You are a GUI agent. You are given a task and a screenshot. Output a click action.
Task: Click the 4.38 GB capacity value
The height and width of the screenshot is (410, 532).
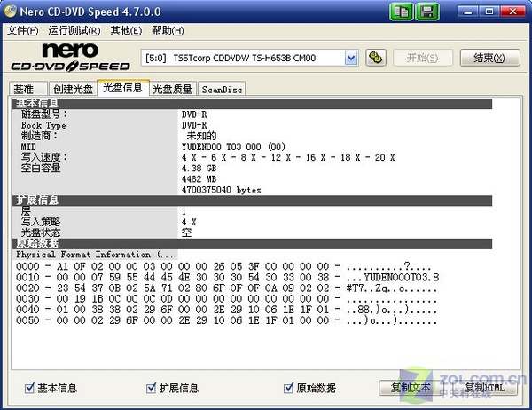tap(199, 168)
